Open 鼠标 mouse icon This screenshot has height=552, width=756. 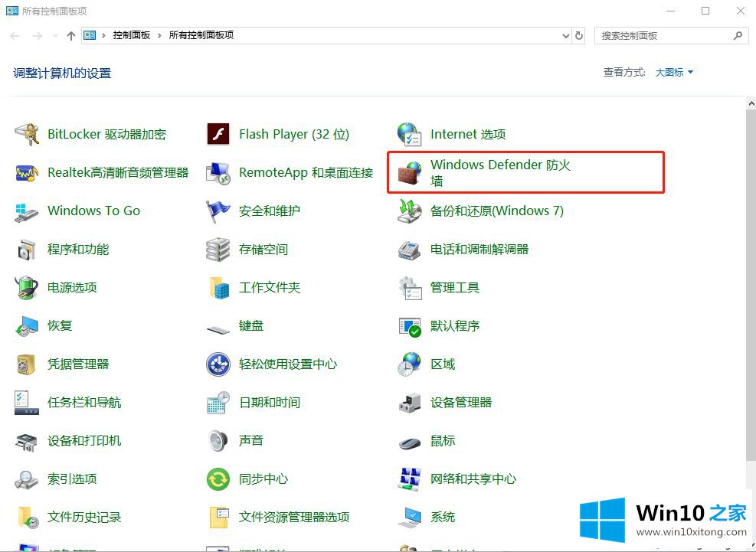click(411, 442)
